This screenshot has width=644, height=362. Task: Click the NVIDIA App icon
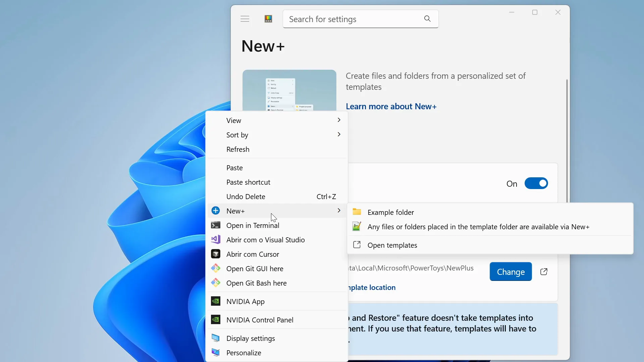216,301
